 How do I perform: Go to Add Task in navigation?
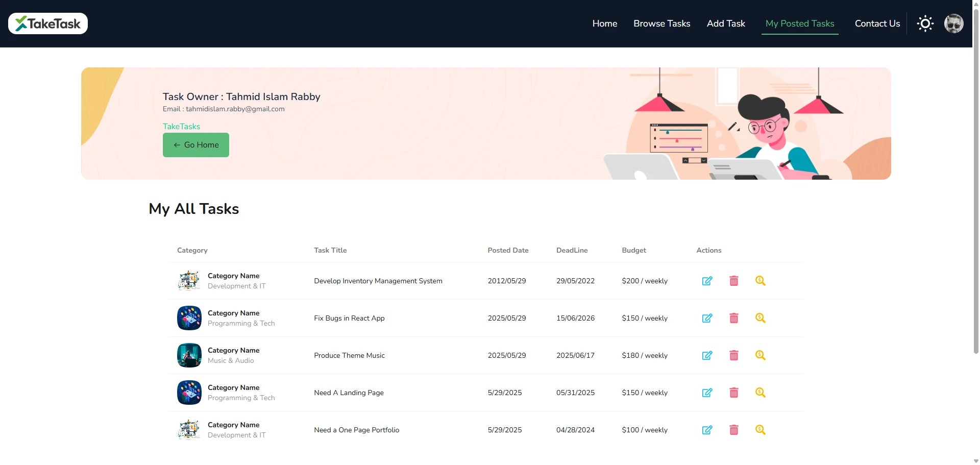point(725,23)
